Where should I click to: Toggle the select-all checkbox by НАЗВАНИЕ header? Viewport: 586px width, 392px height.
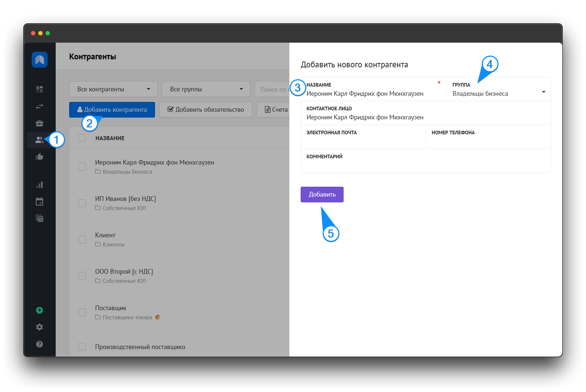(x=82, y=138)
